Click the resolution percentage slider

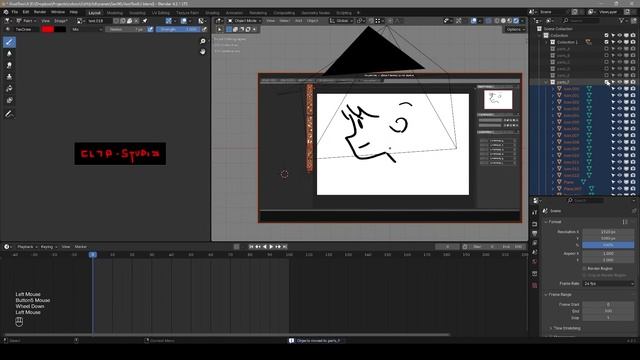pos(608,245)
